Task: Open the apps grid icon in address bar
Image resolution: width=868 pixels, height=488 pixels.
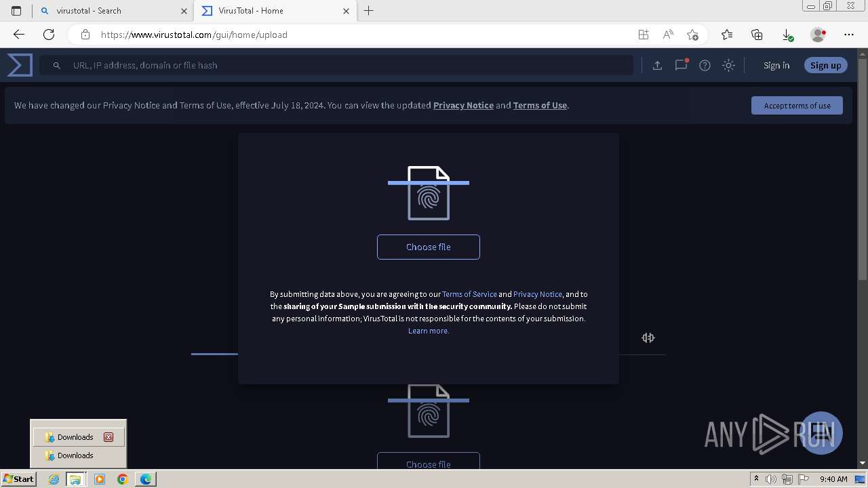Action: pyautogui.click(x=643, y=35)
